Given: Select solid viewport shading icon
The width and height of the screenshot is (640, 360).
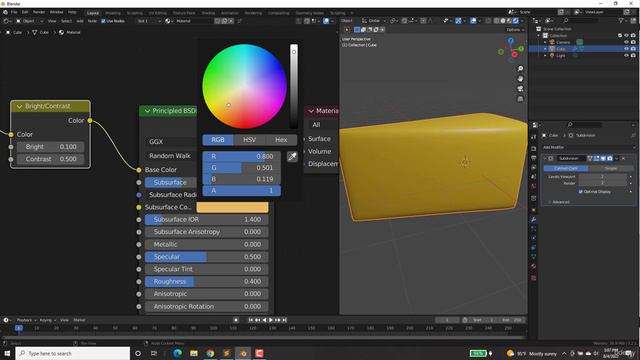Looking at the screenshot, I should [503, 20].
